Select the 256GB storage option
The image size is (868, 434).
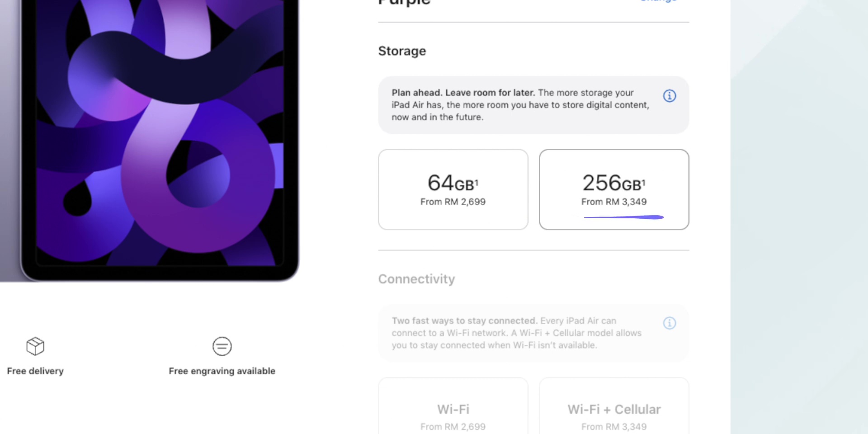614,189
